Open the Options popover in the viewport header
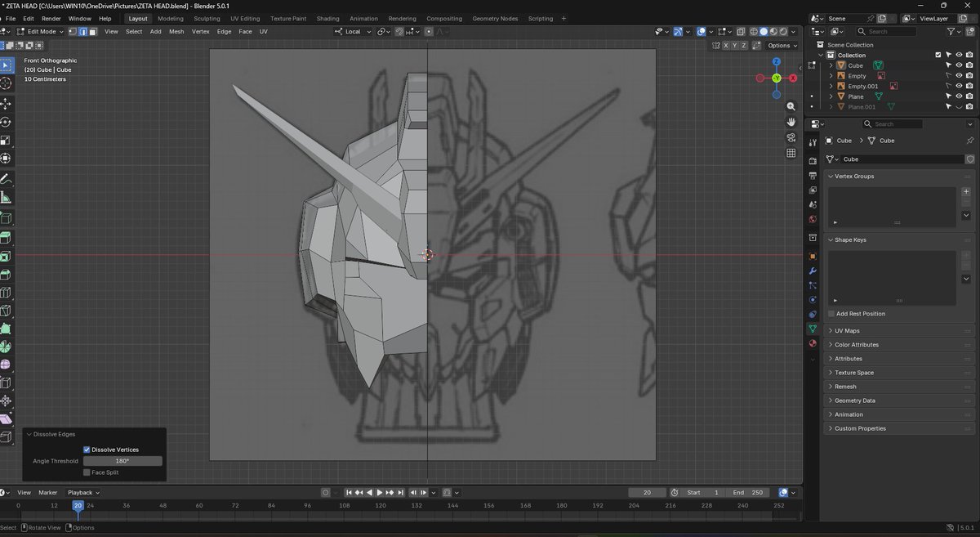980x537 pixels. click(781, 46)
